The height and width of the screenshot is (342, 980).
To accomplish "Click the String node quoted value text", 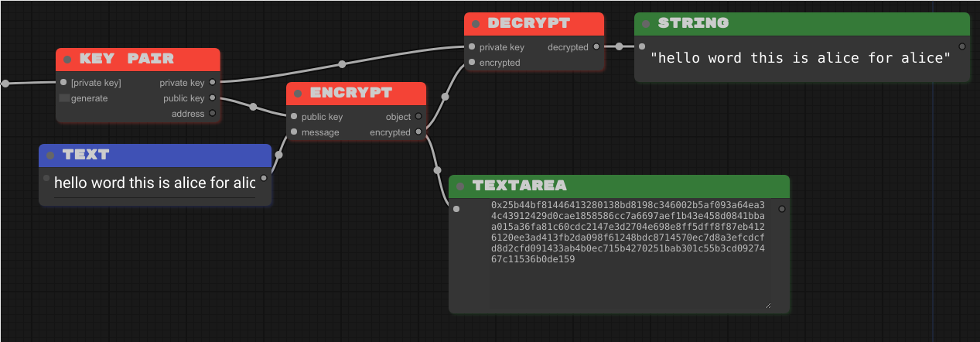I will tap(800, 58).
